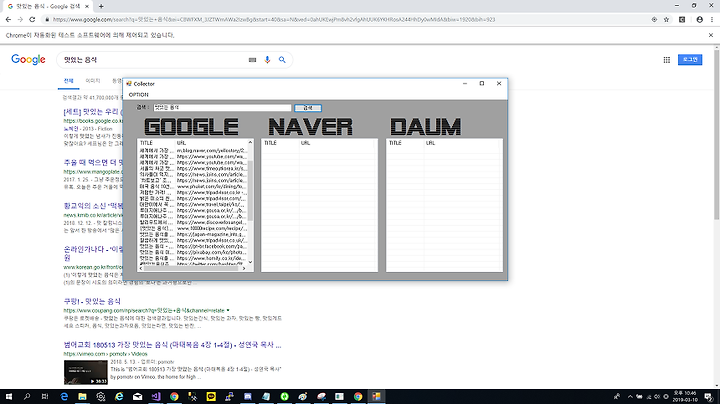
Task: Switch to Collector app on taskbar
Action: [x=376, y=397]
